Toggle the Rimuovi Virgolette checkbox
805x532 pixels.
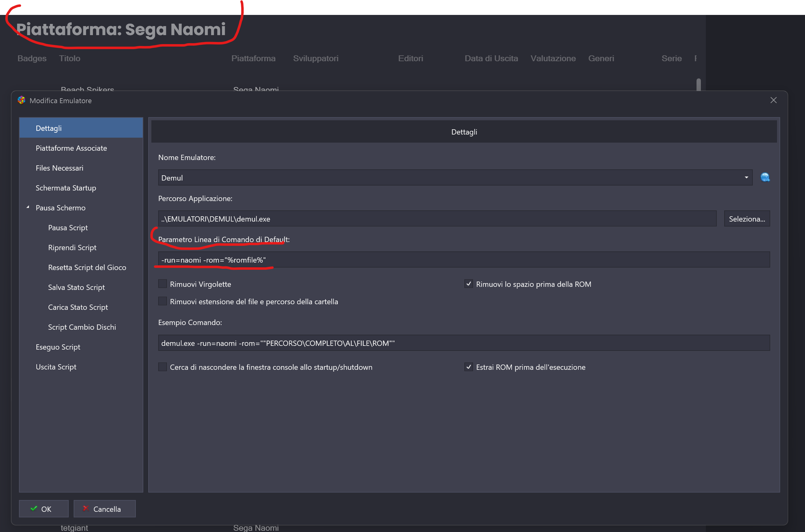(163, 284)
